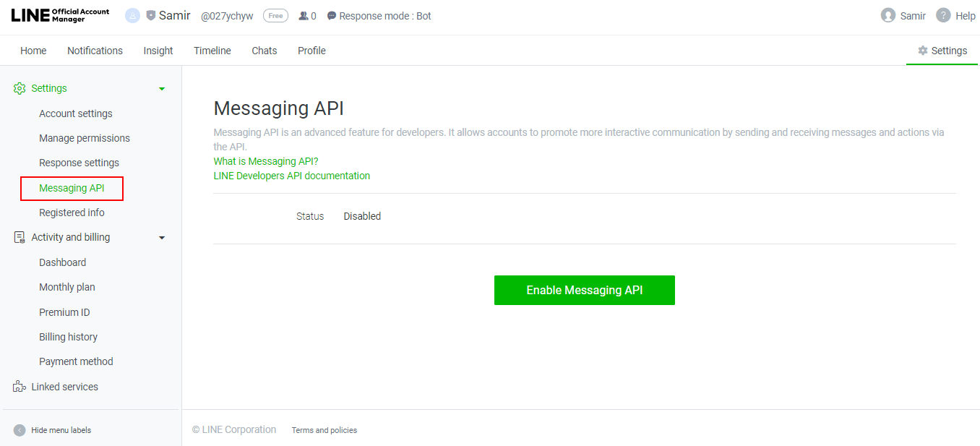Image resolution: width=980 pixels, height=446 pixels.
Task: Click the shield badge next to Samir
Action: 150,14
